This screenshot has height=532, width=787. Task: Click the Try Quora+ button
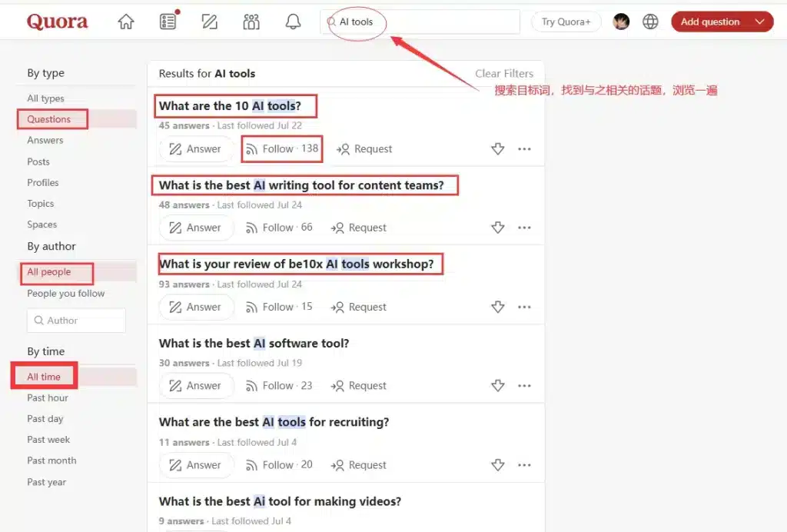point(566,22)
